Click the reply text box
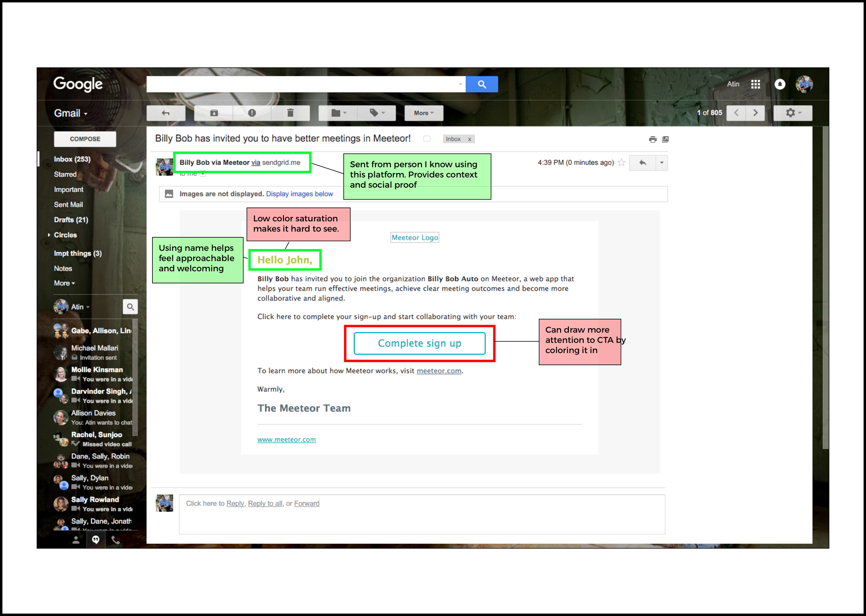 pyautogui.click(x=422, y=514)
